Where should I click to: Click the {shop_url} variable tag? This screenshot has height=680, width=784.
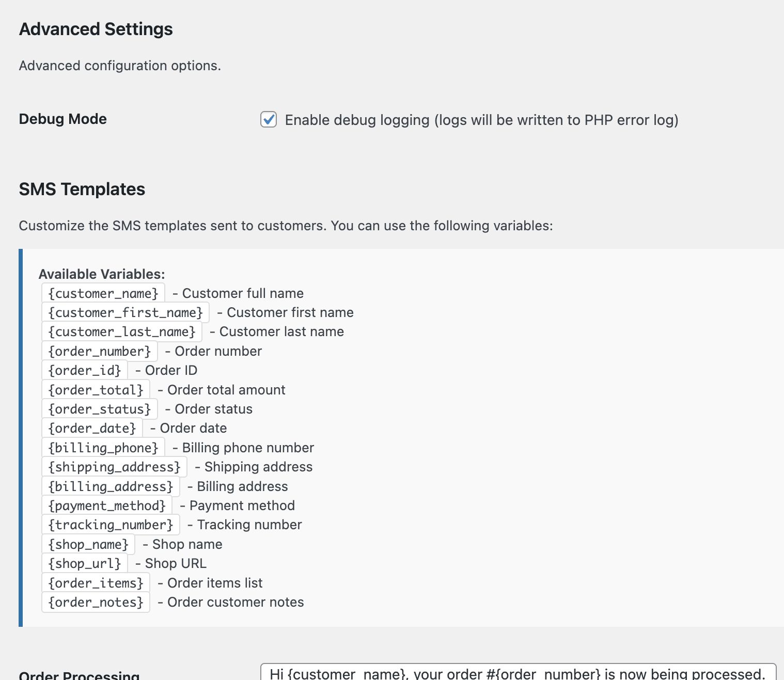85,564
